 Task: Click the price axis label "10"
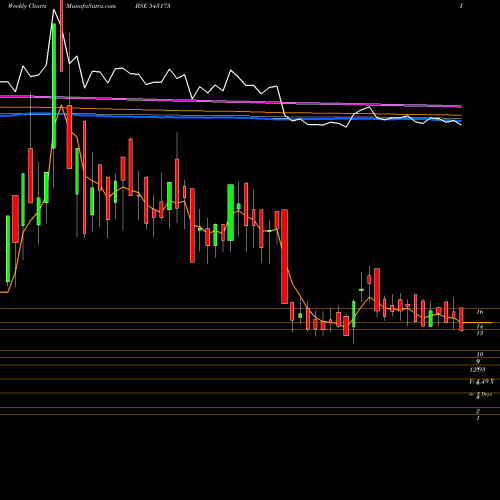480,354
